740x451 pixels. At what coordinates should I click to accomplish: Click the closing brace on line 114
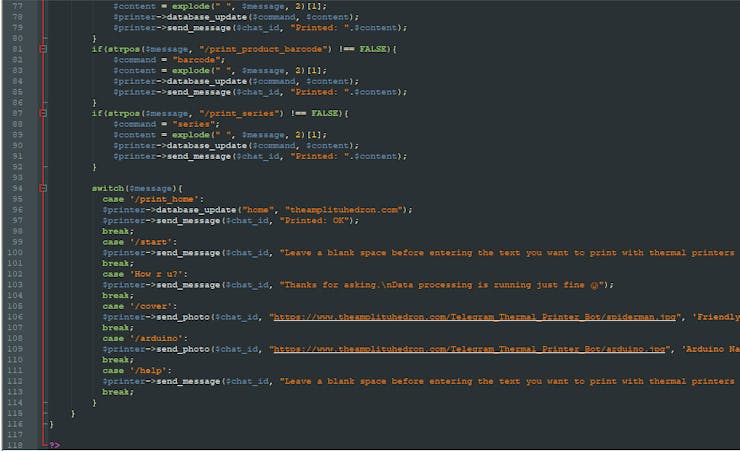click(94, 403)
